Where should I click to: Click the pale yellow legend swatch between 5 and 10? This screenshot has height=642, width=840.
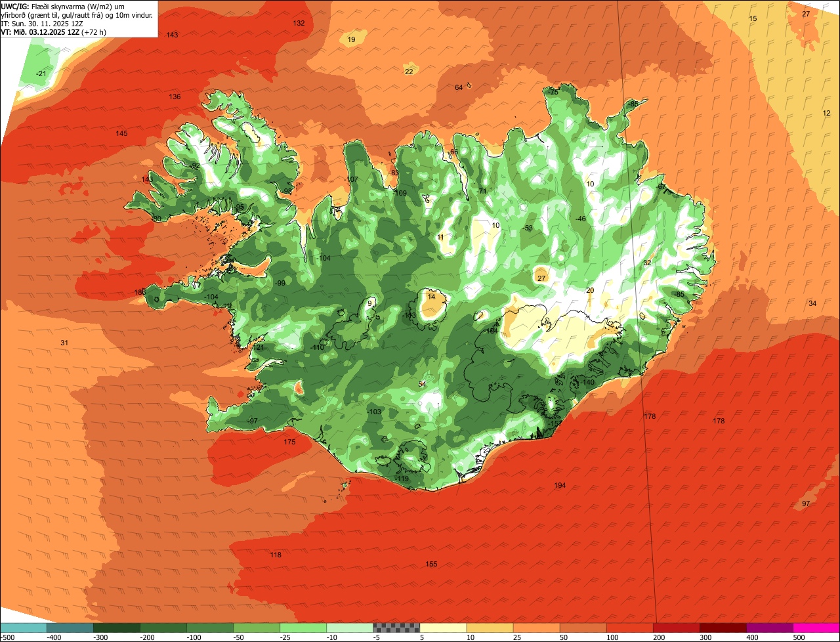tap(443, 628)
